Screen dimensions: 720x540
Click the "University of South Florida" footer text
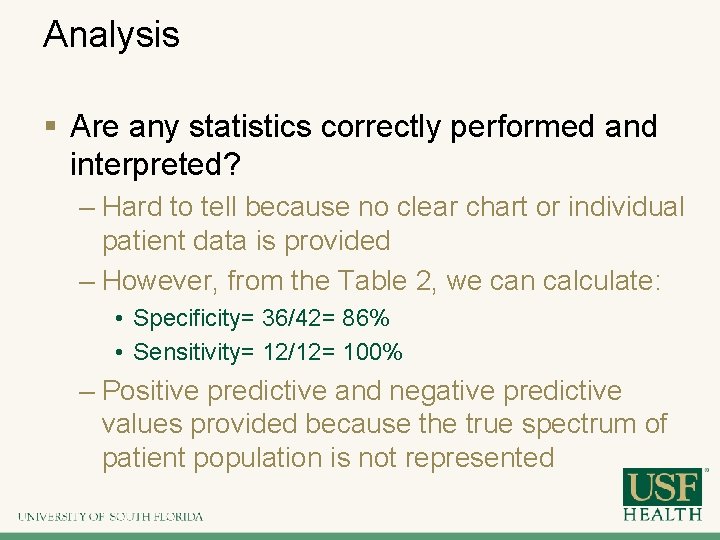point(110,517)
